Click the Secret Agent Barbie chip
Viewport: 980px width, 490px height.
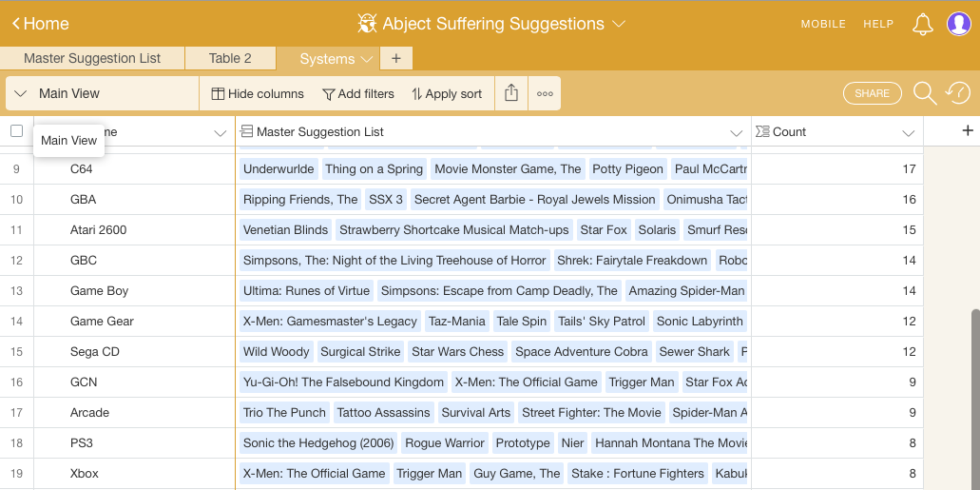point(535,200)
